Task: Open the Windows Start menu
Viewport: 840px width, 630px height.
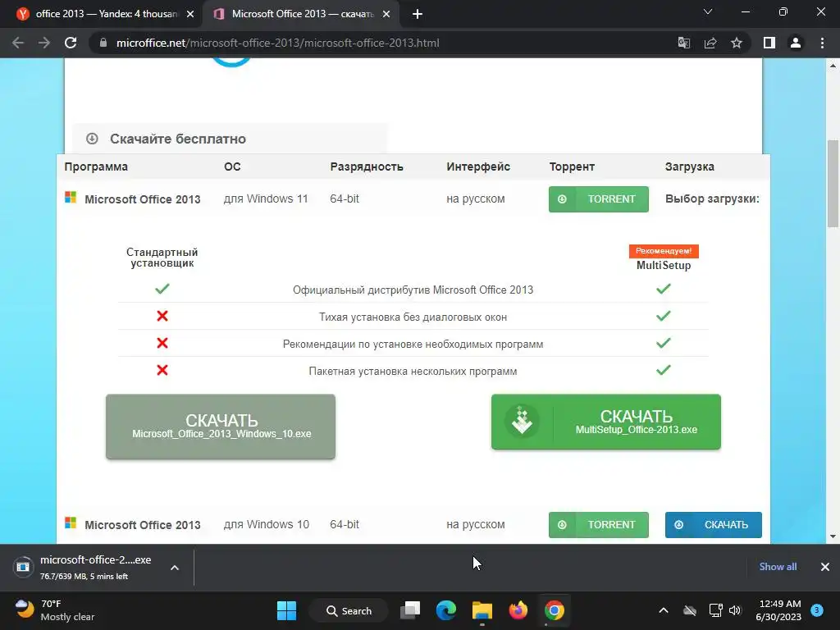Action: click(x=286, y=610)
